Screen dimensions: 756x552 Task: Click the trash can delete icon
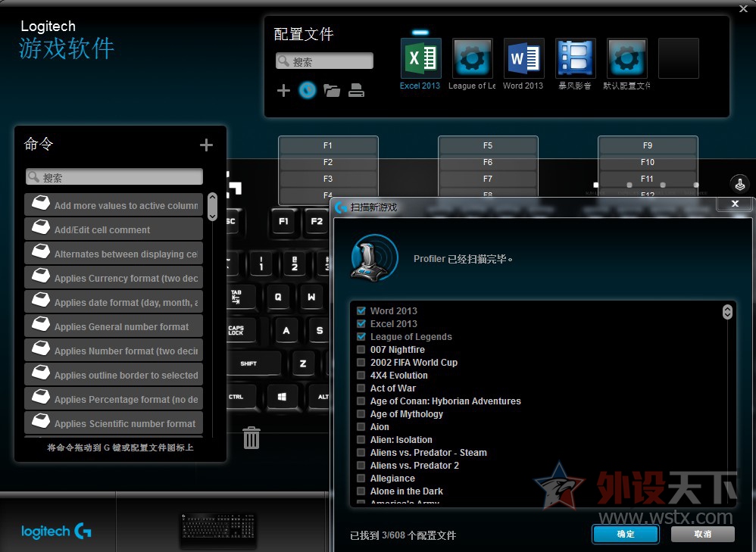pyautogui.click(x=251, y=437)
